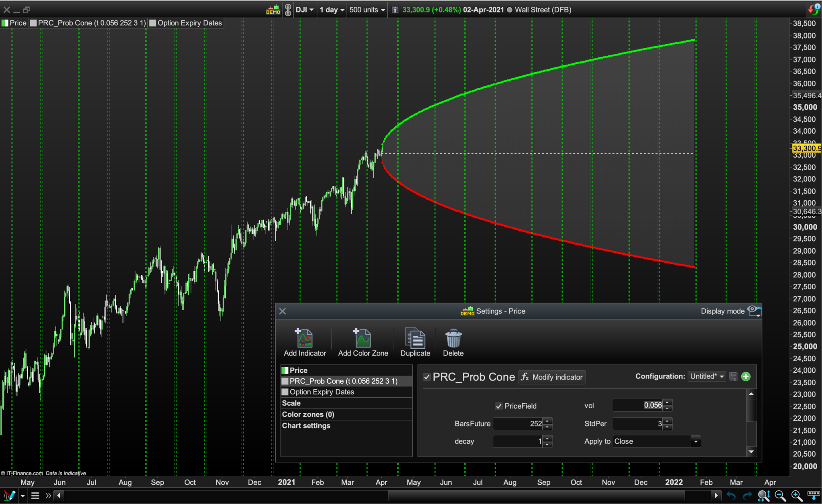
Task: Open the 1 day timeframe dropdown
Action: tap(332, 10)
